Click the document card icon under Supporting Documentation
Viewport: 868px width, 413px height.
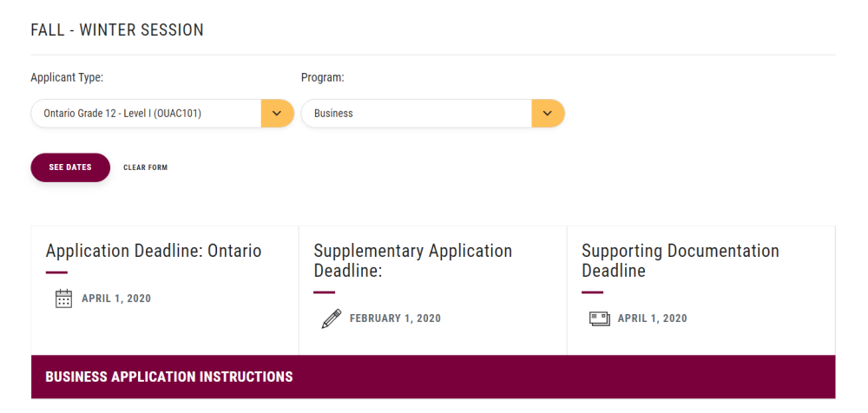click(599, 318)
